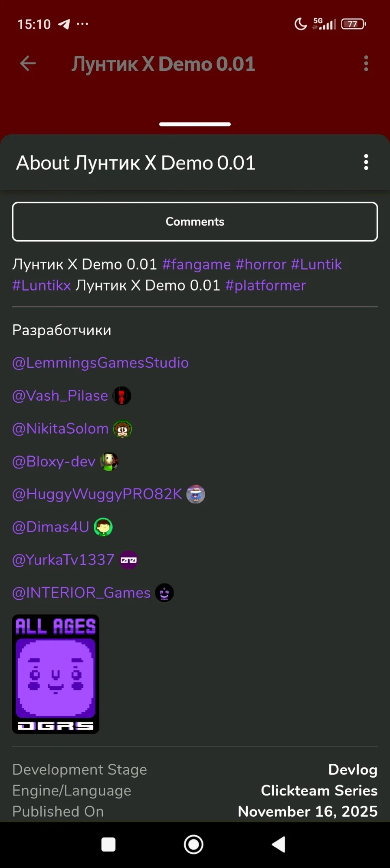Tap YurkaTv1337's purple avatar icon
Viewport: 390px width, 868px height.
point(128,560)
